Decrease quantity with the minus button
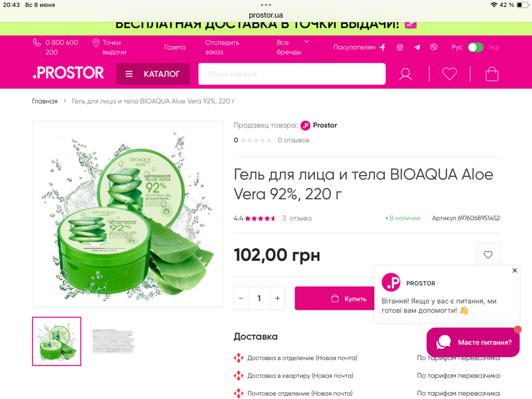The height and width of the screenshot is (399, 532). pos(241,298)
